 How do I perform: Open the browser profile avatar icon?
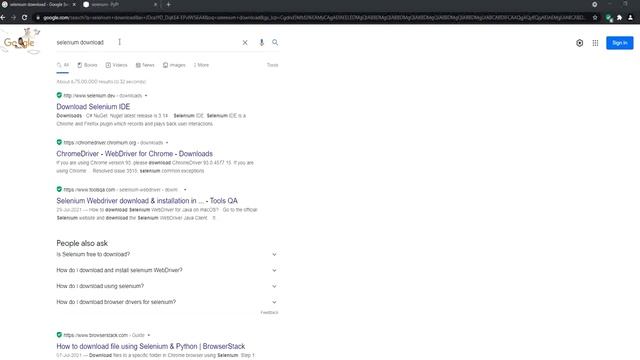(631, 18)
